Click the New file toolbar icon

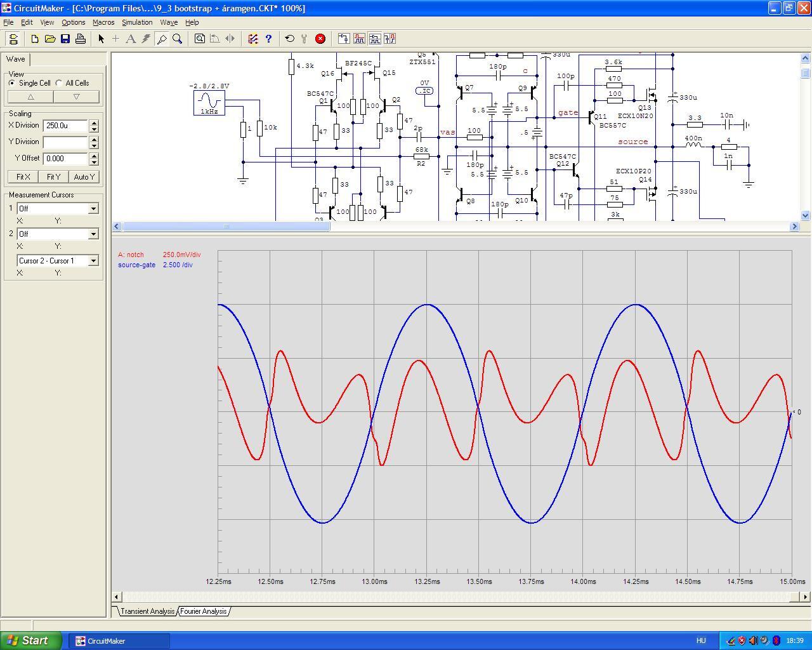coord(35,39)
